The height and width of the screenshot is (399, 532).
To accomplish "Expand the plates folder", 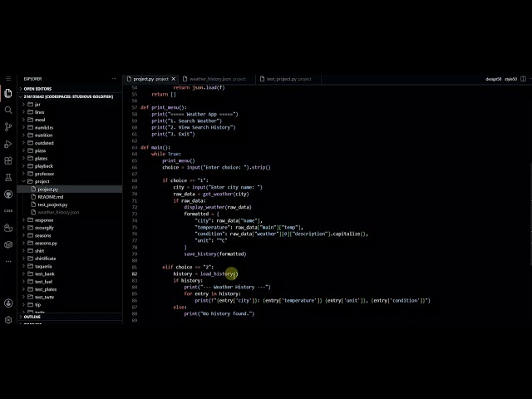I will pos(70,159).
